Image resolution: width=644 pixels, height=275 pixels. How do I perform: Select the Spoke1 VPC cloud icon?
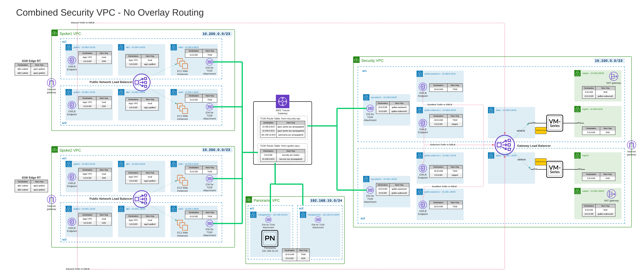click(x=55, y=33)
